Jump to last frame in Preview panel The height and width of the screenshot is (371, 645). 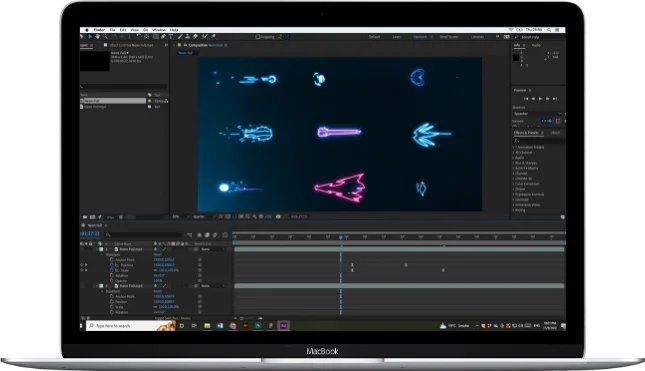[555, 99]
